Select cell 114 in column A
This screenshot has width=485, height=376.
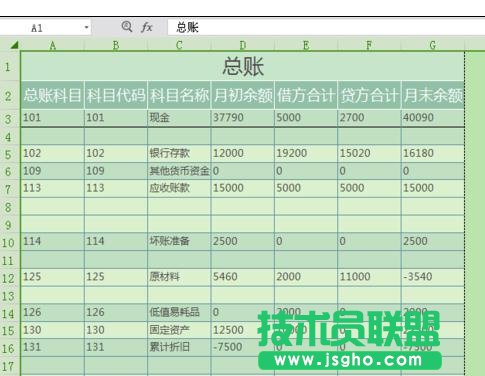point(53,241)
